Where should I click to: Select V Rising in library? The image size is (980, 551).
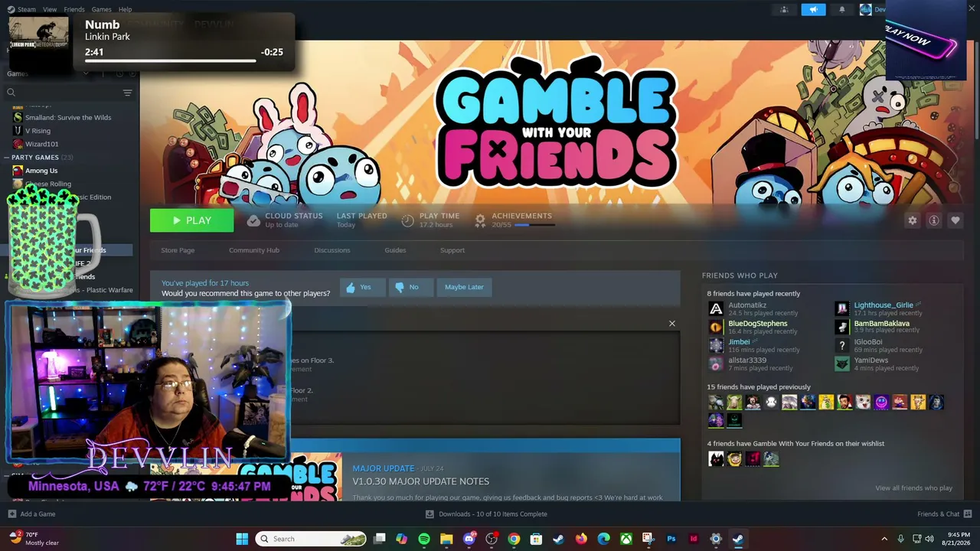click(x=38, y=131)
